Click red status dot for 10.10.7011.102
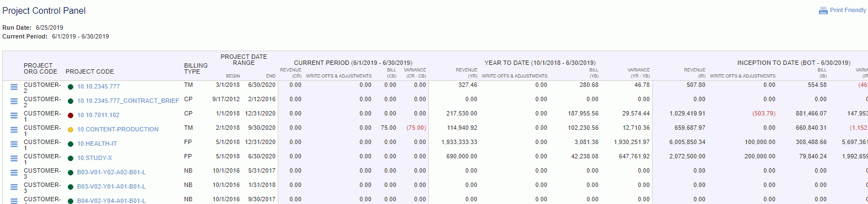The image size is (868, 204). tap(71, 115)
